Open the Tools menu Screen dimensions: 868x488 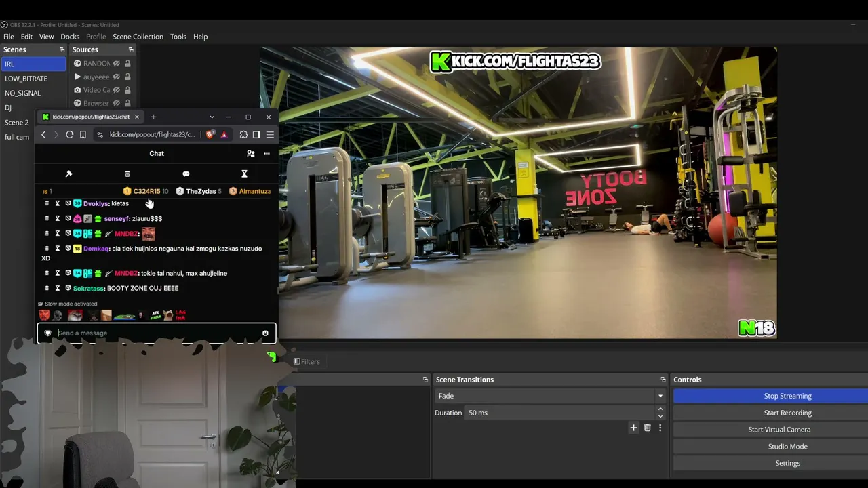[178, 37]
